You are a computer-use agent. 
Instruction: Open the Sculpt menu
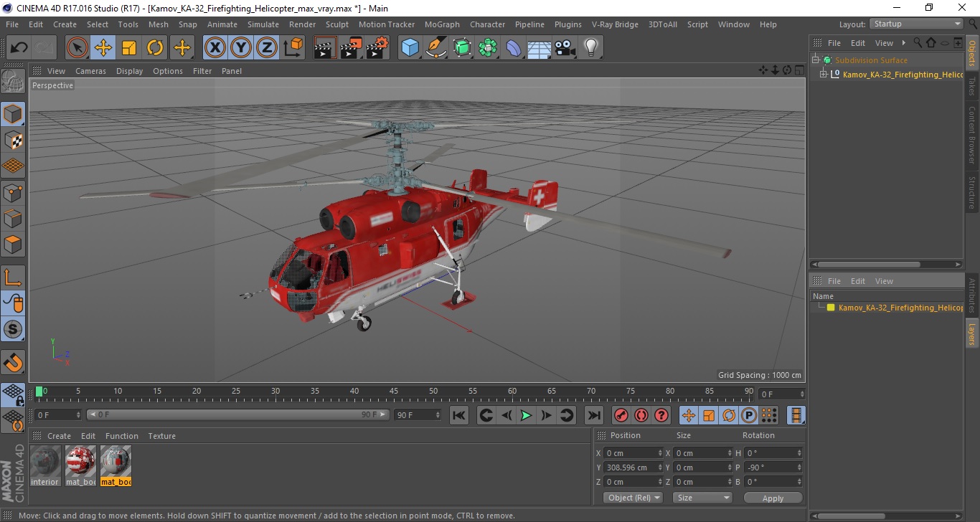click(337, 24)
